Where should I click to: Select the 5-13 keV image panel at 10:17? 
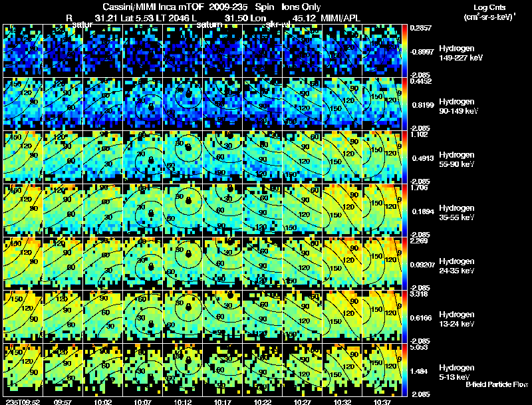click(x=223, y=370)
